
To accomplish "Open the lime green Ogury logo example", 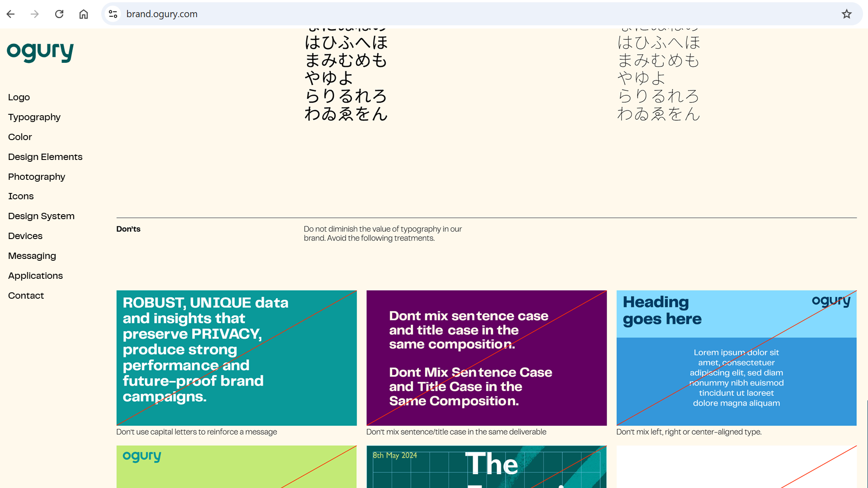I will pyautogui.click(x=236, y=467).
